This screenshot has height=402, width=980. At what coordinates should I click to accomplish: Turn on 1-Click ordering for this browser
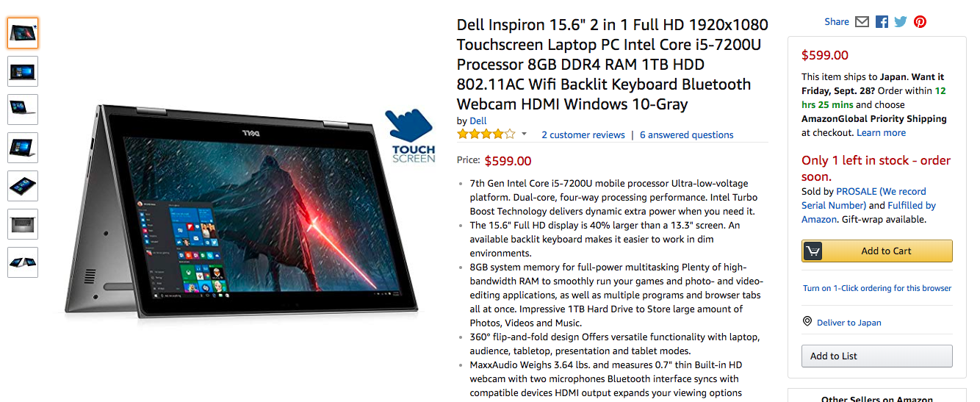[x=877, y=288]
